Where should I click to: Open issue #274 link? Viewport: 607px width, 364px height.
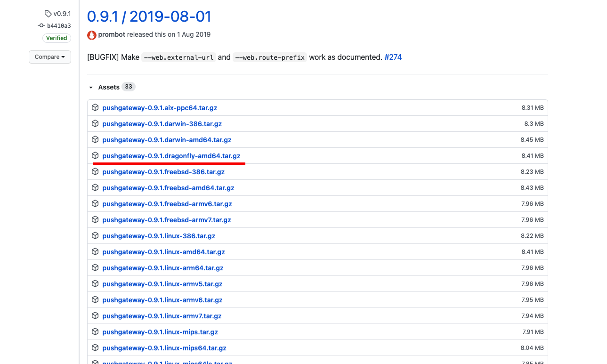pyautogui.click(x=393, y=57)
